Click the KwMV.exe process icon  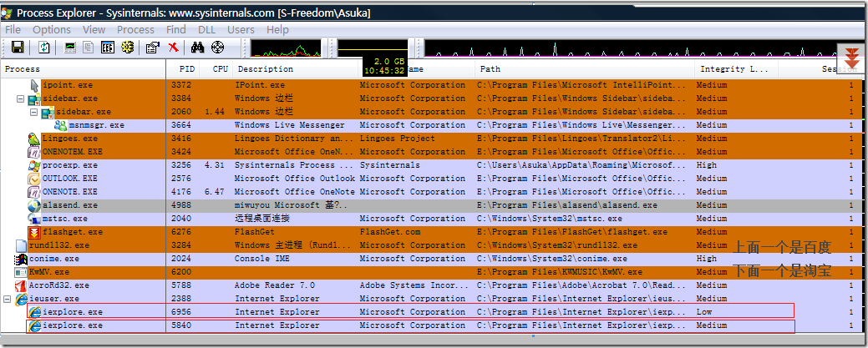pyautogui.click(x=21, y=272)
